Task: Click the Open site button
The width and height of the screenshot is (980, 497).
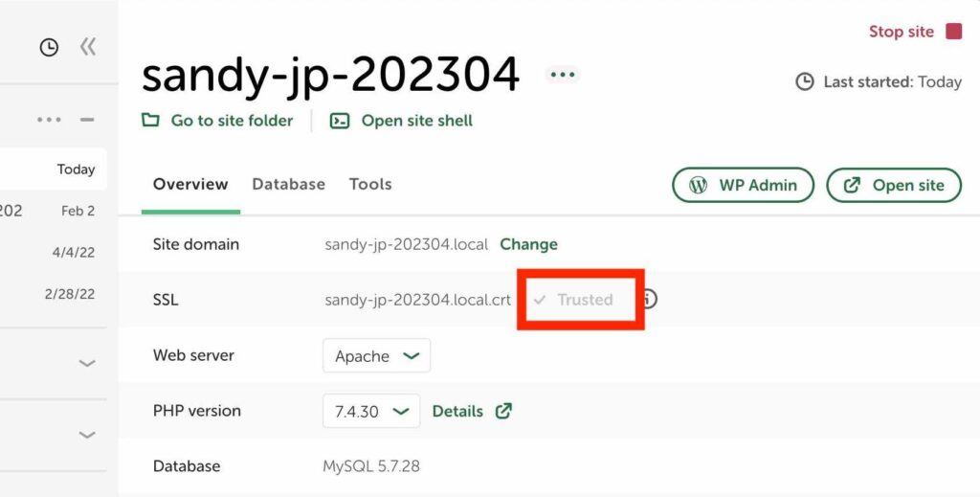Action: click(x=894, y=185)
